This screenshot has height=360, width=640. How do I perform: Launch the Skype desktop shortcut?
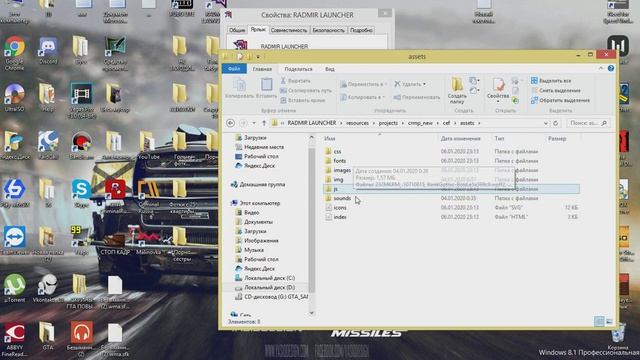81,193
